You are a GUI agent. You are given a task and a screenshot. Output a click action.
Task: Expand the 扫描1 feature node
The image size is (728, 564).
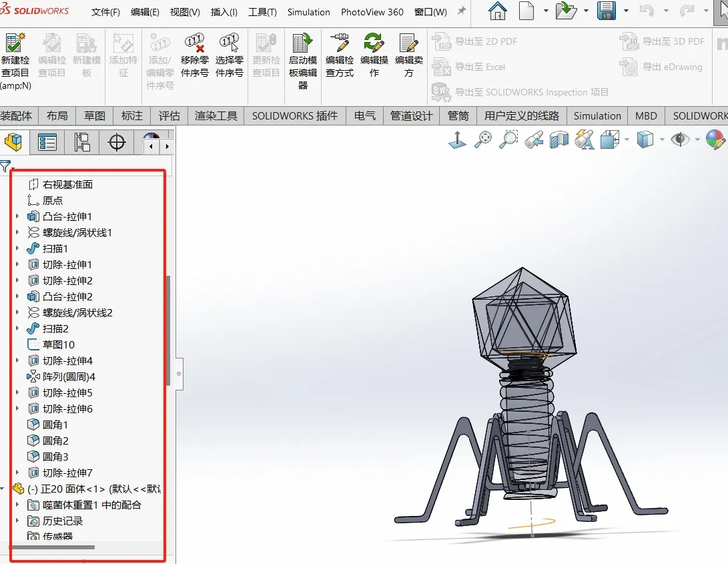point(17,248)
